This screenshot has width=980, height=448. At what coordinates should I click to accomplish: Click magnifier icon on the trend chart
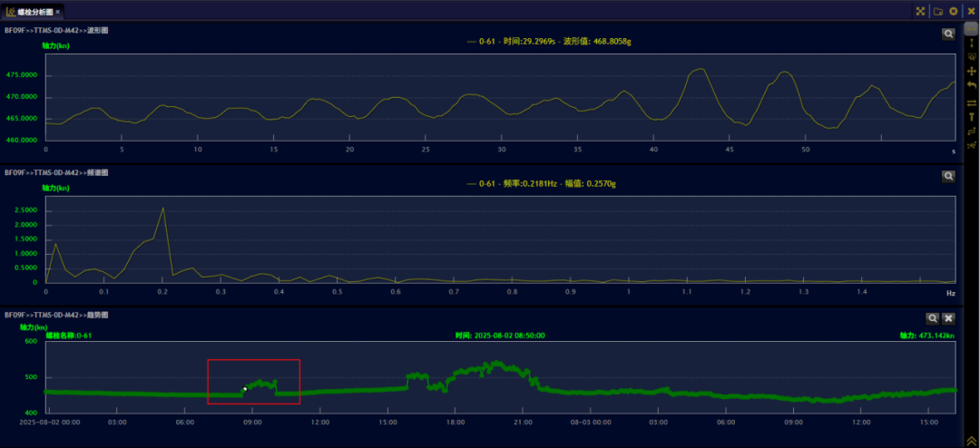coord(932,318)
